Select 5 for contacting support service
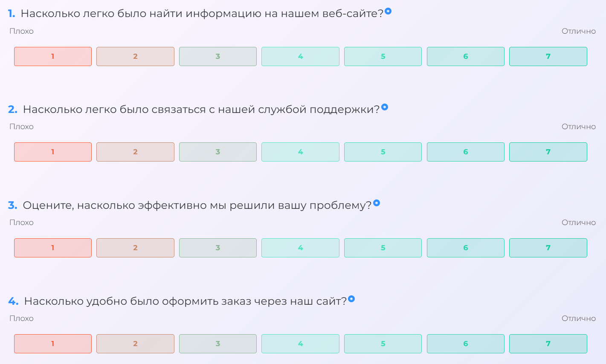Image resolution: width=606 pixels, height=364 pixels. pos(383,152)
